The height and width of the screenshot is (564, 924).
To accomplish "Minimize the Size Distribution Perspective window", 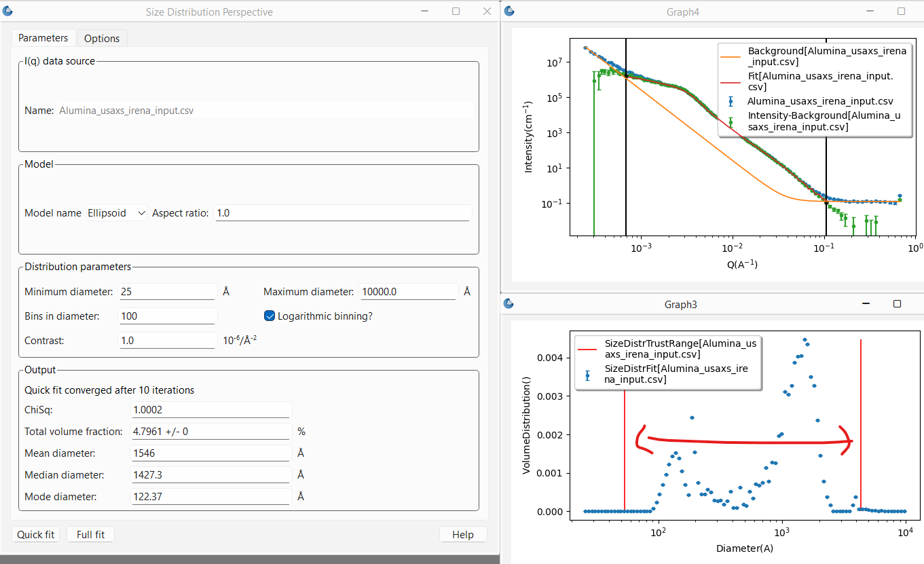I will pyautogui.click(x=425, y=12).
